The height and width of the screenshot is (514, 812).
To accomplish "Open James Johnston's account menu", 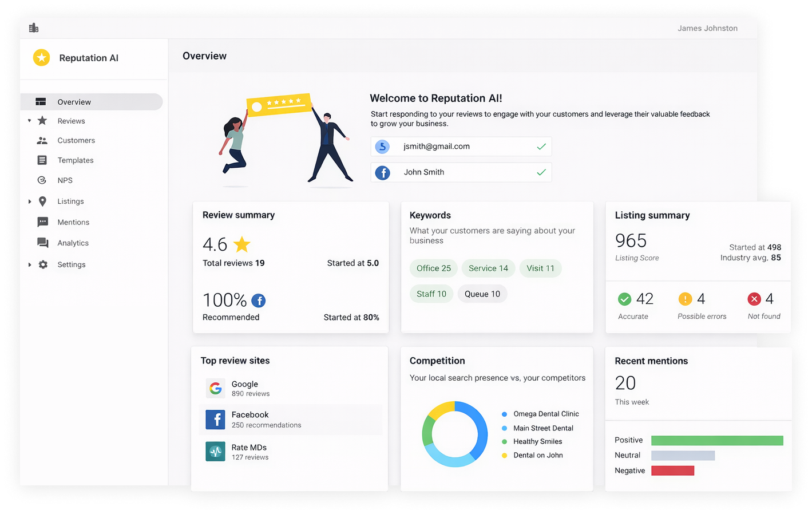I will [x=707, y=27].
